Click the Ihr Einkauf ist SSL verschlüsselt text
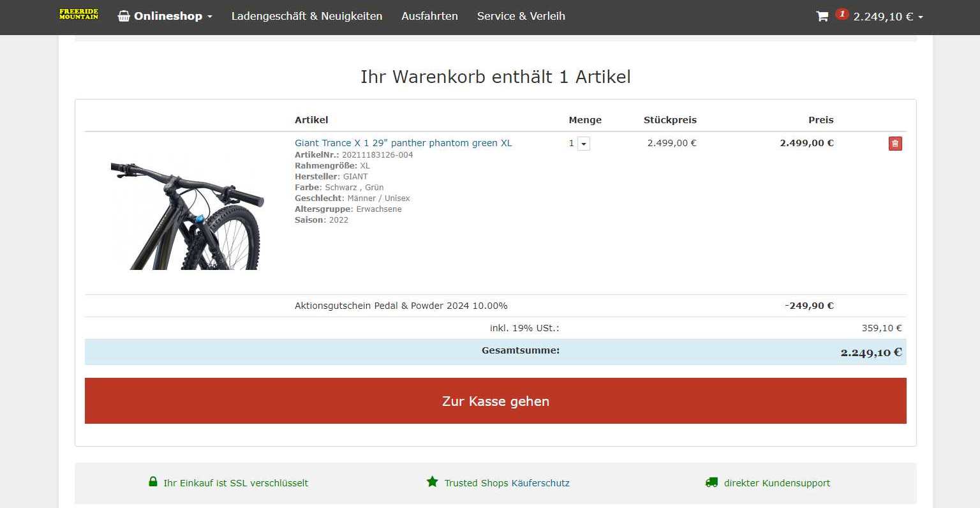The image size is (980, 508). point(235,483)
